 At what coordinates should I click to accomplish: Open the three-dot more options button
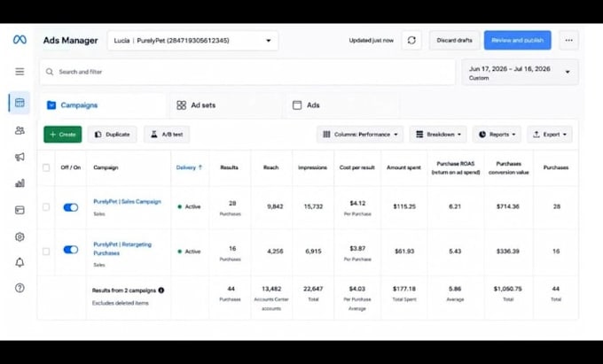(x=568, y=41)
